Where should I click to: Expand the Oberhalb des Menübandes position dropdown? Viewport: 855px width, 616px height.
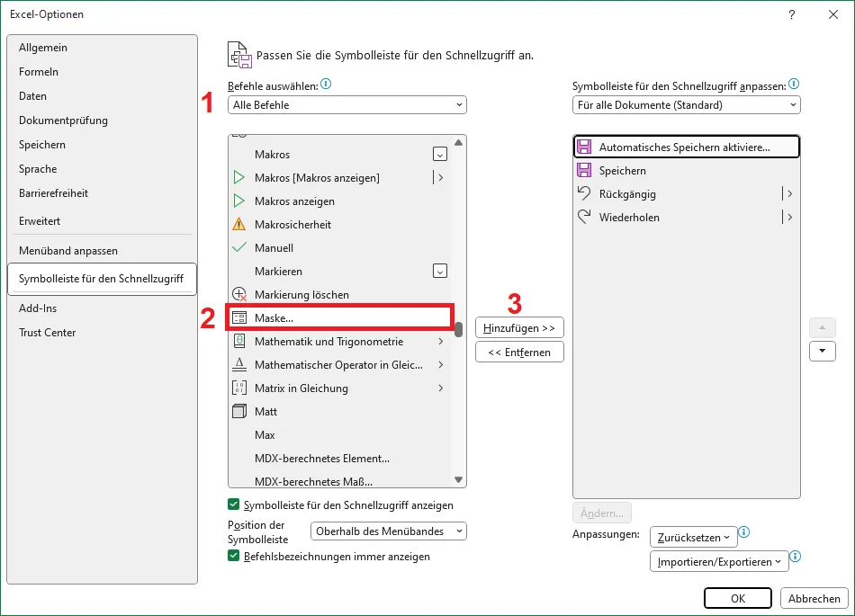389,531
